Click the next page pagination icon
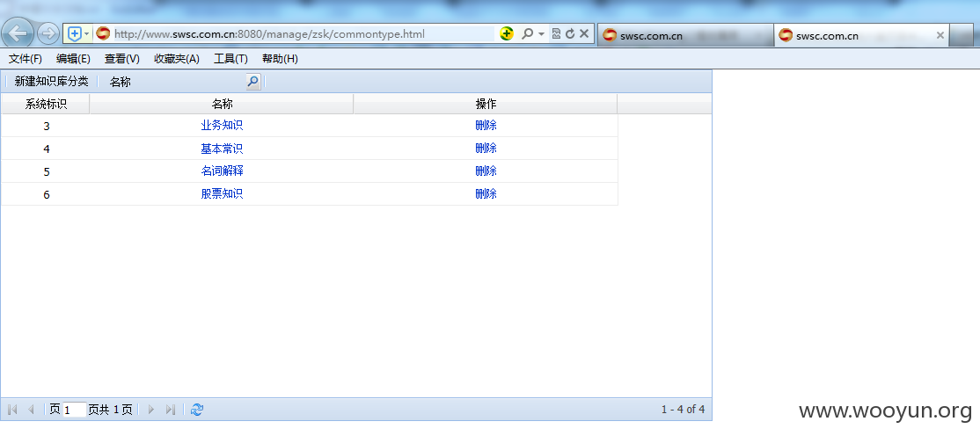The width and height of the screenshot is (980, 436). [x=150, y=410]
